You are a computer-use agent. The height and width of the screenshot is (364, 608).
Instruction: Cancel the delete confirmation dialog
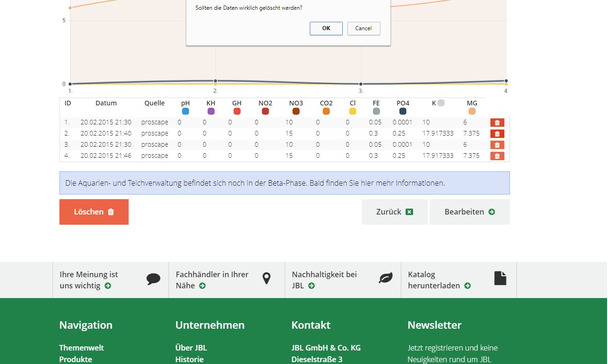tap(363, 28)
